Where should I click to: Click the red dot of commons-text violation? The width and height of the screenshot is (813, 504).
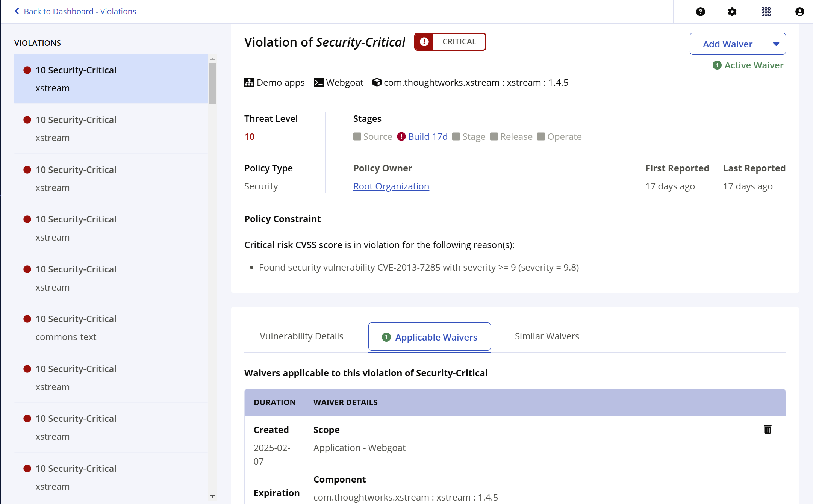[x=27, y=319]
